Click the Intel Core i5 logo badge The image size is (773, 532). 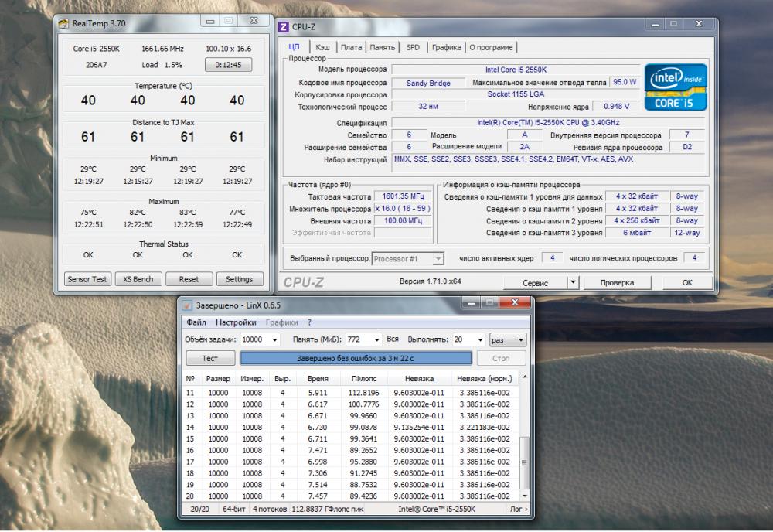click(x=676, y=87)
